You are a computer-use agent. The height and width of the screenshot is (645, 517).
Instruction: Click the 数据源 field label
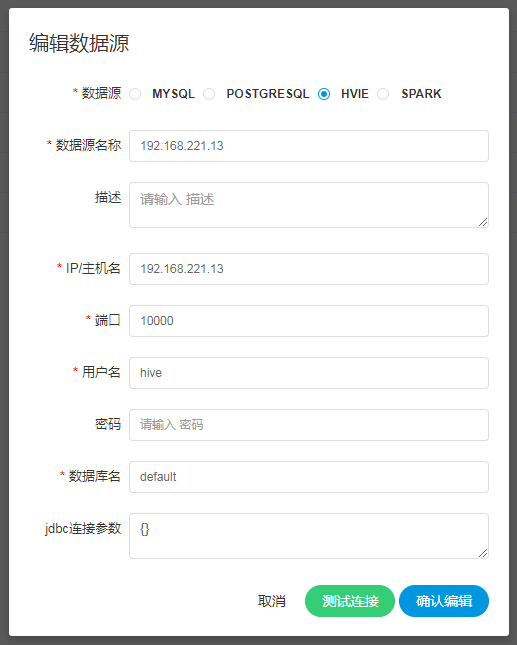tap(101, 93)
